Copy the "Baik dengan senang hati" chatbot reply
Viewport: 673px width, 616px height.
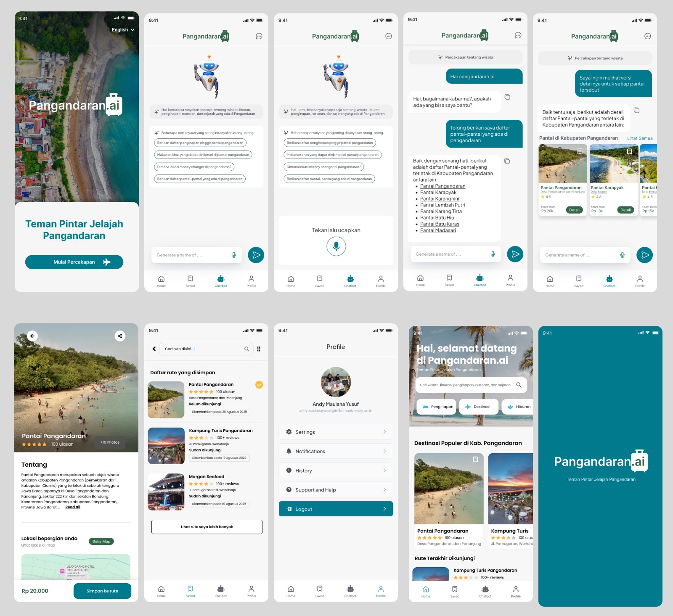click(507, 161)
